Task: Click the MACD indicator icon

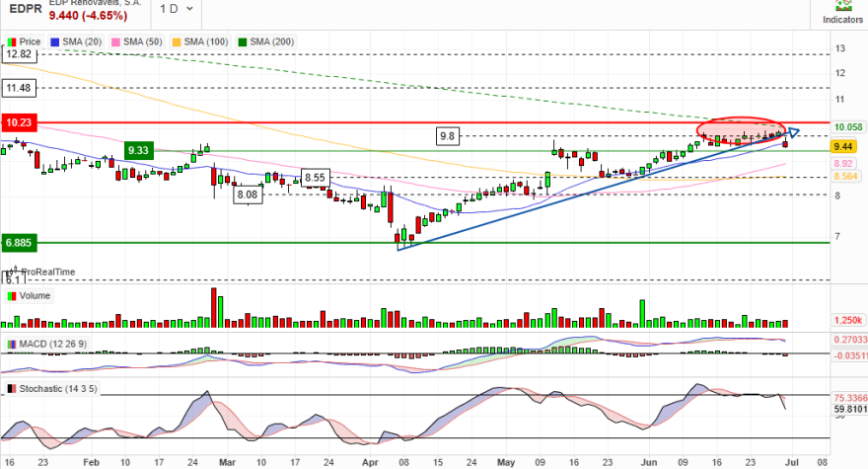Action: click(x=12, y=345)
